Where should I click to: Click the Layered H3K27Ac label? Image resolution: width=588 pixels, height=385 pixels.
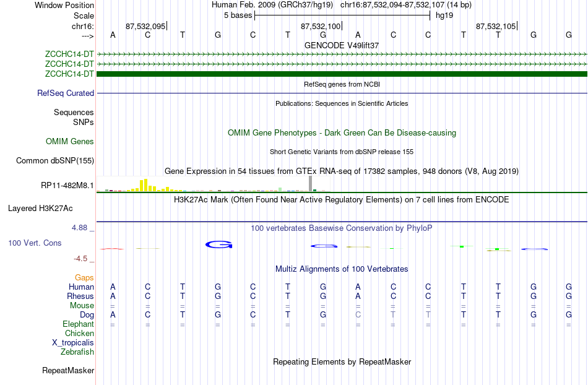pyautogui.click(x=40, y=208)
